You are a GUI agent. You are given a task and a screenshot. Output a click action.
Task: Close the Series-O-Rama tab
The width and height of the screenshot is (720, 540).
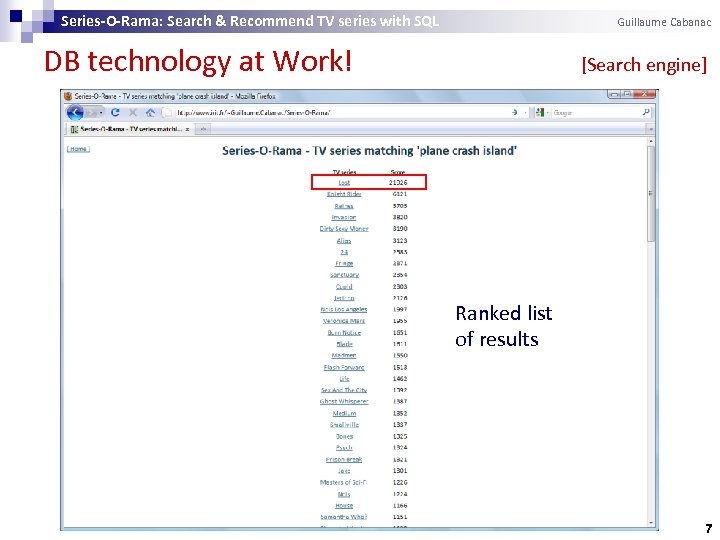(187, 129)
